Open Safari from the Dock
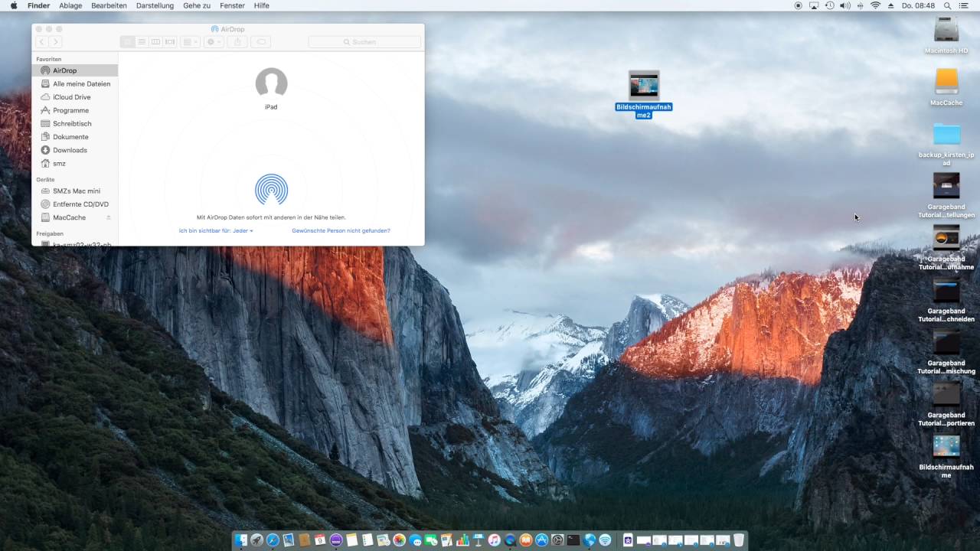The width and height of the screenshot is (980, 551). pos(273,540)
